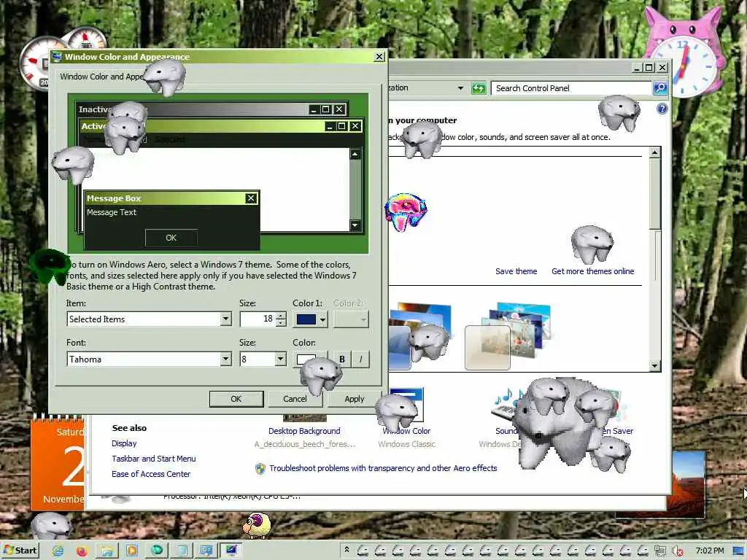The height and width of the screenshot is (560, 747).
Task: Toggle Bold font style
Action: (x=341, y=359)
